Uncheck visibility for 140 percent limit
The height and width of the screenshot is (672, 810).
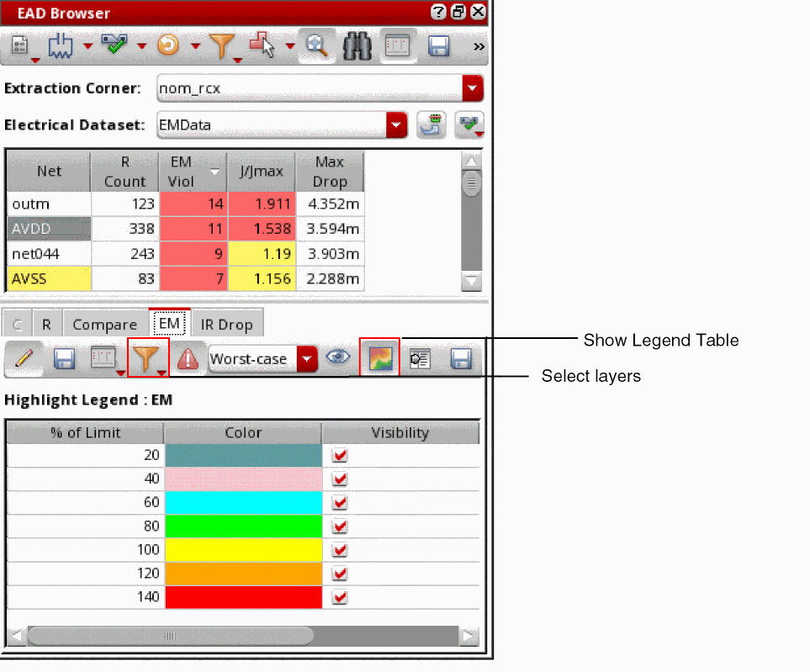click(x=340, y=597)
